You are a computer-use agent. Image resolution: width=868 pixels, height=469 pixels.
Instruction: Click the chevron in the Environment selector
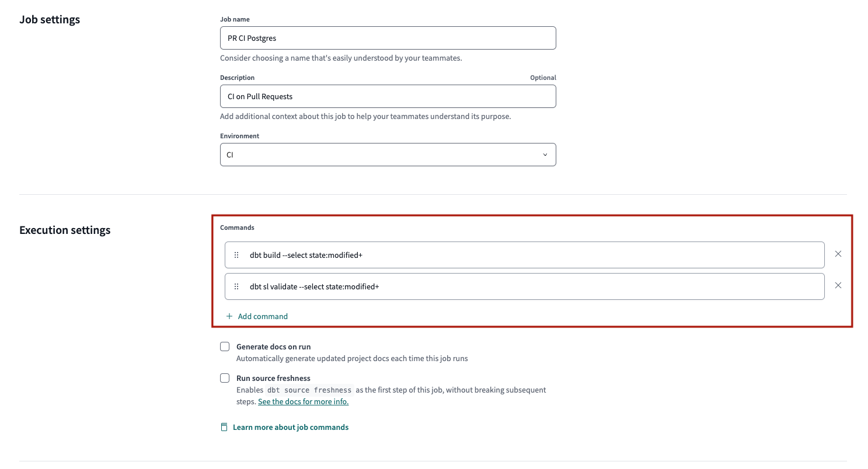545,155
